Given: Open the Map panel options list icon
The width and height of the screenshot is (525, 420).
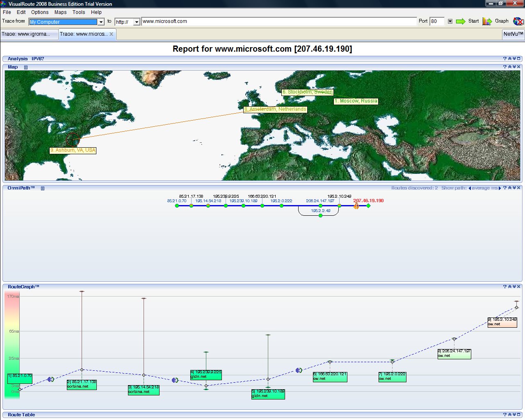Looking at the screenshot, I should click(26, 67).
